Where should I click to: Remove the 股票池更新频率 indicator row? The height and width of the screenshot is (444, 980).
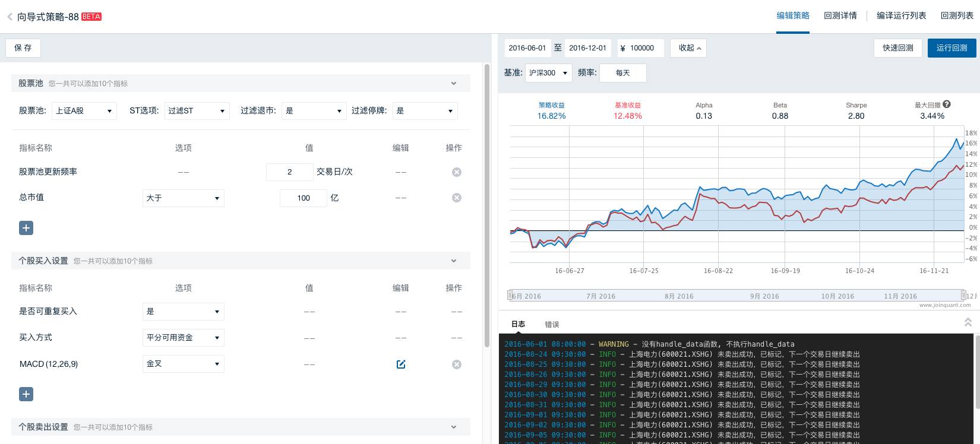click(456, 172)
